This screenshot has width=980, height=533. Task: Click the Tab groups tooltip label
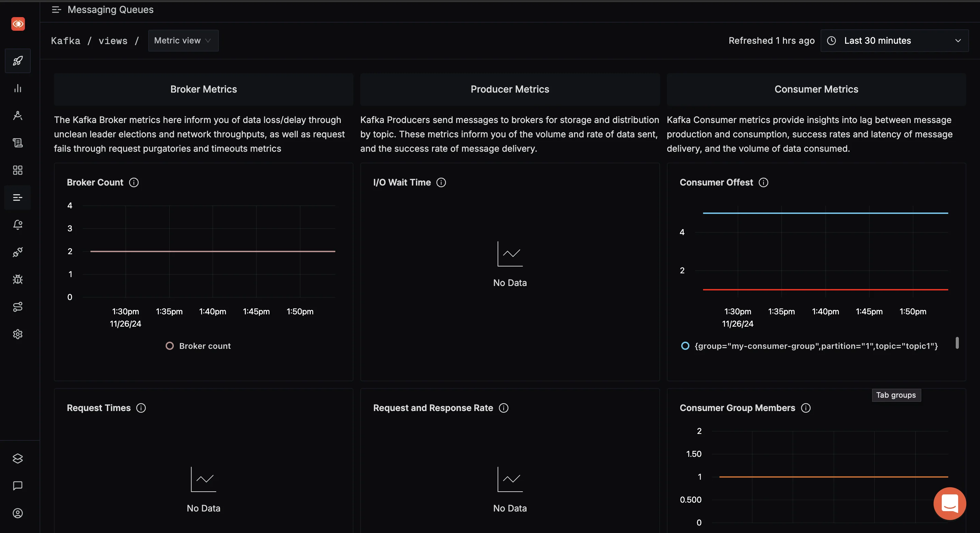point(896,395)
